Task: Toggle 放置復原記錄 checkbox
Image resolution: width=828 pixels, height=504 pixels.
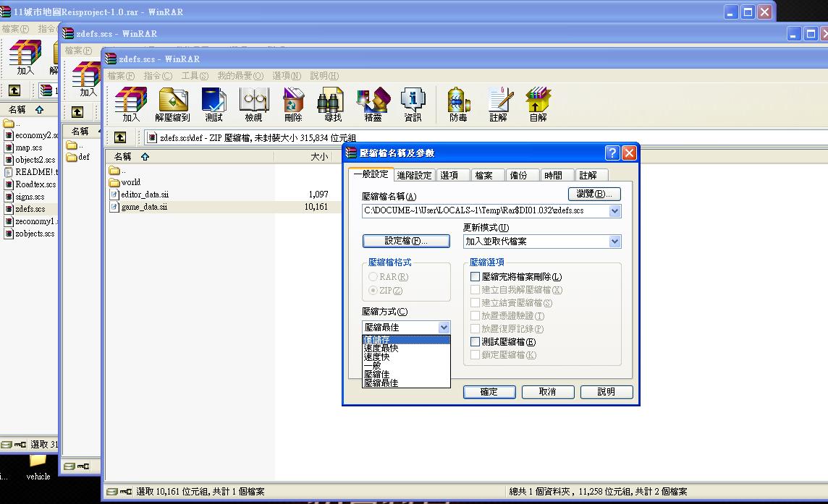Action: (475, 329)
